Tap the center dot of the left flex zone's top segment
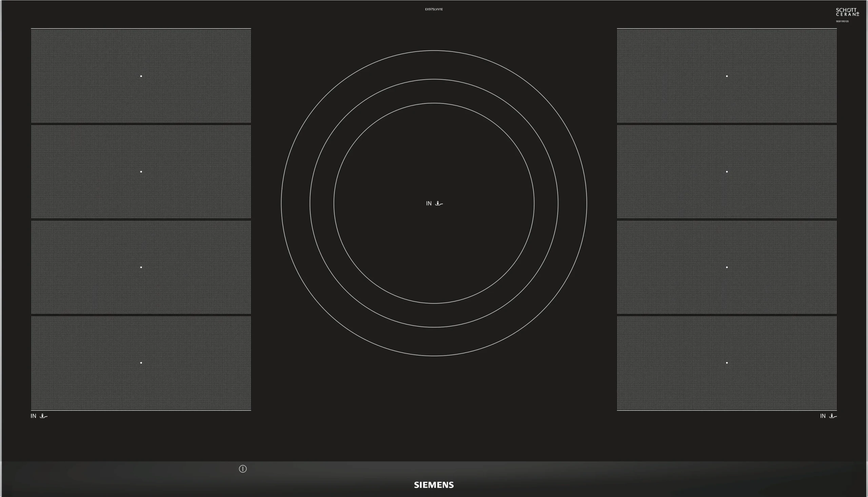 pyautogui.click(x=141, y=76)
